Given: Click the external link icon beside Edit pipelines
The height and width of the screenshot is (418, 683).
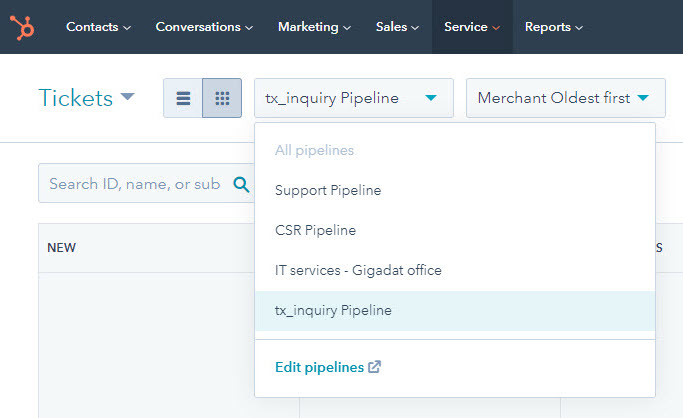Looking at the screenshot, I should click(374, 367).
